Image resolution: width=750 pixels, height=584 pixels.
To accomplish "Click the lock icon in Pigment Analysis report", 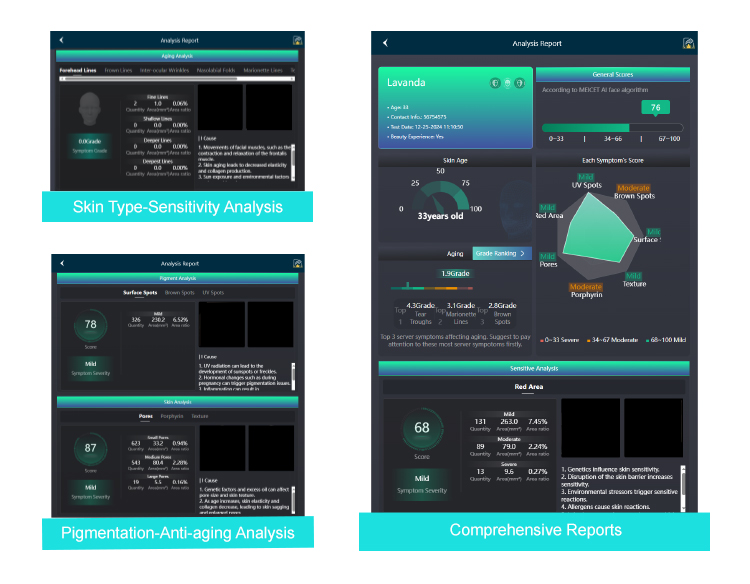I will point(298,263).
